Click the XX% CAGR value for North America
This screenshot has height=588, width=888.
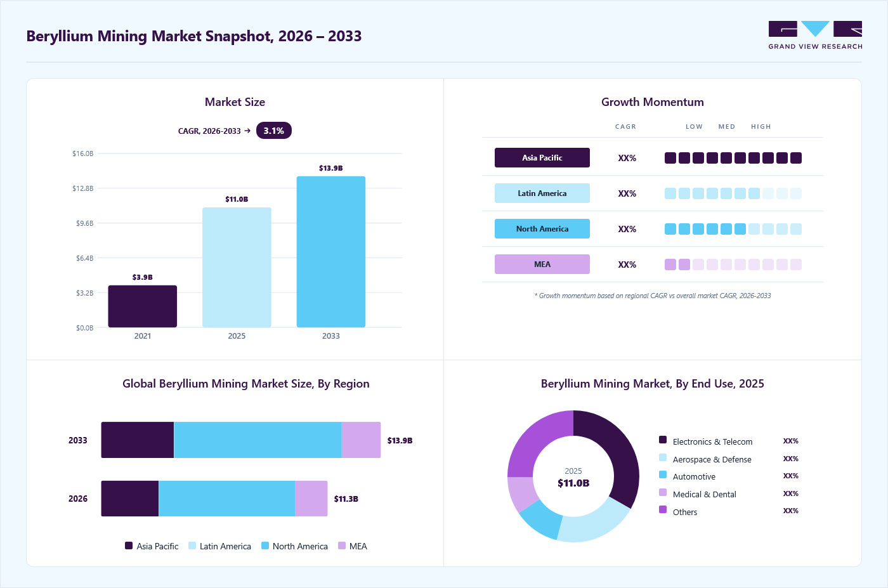(627, 229)
